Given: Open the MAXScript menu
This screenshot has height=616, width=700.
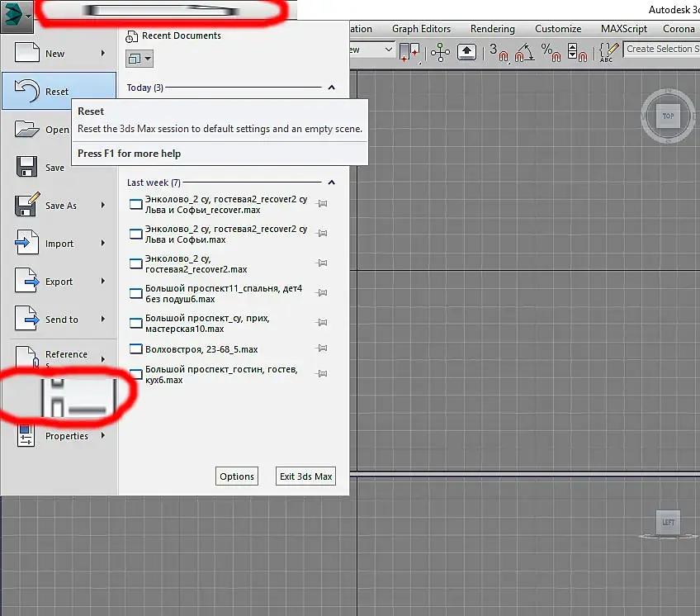Looking at the screenshot, I should [624, 29].
